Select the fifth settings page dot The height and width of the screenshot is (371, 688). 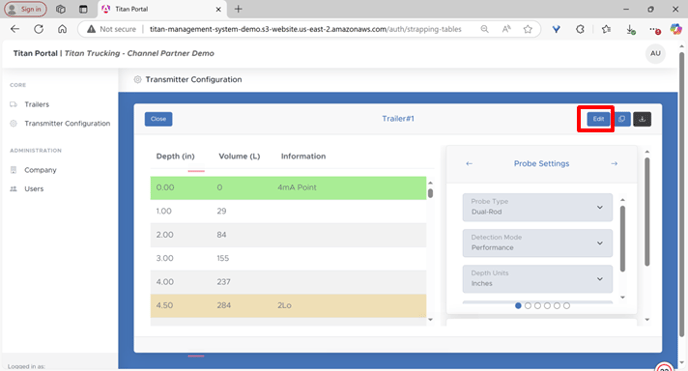pos(557,306)
